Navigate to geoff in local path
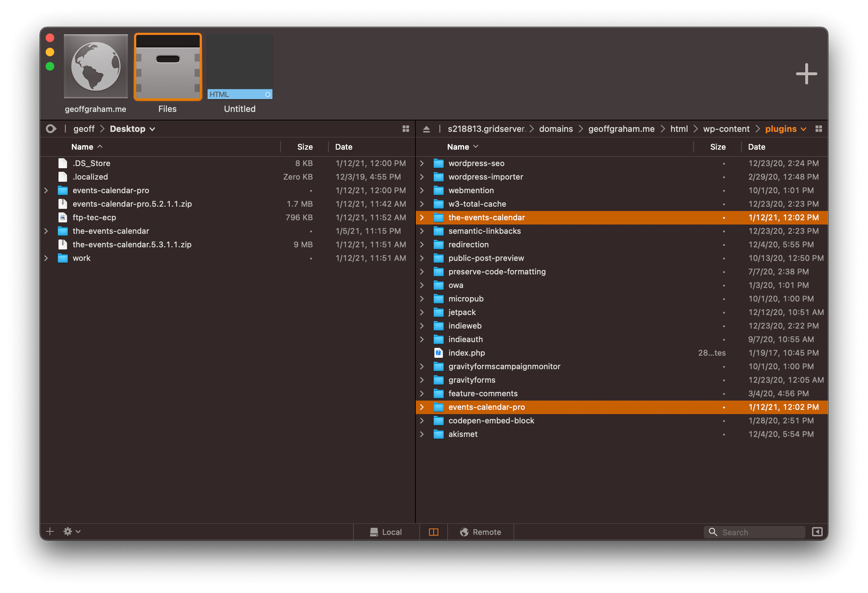 pos(84,129)
